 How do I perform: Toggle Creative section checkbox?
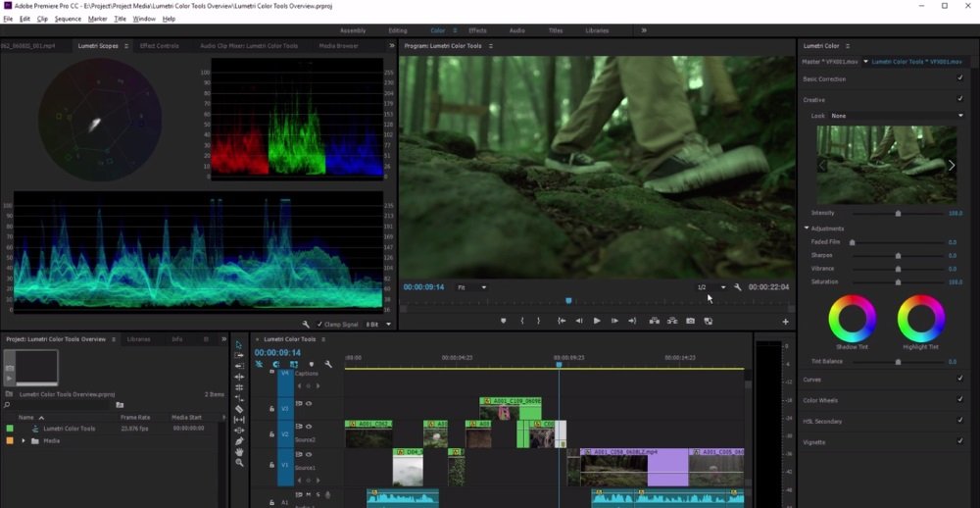click(960, 99)
